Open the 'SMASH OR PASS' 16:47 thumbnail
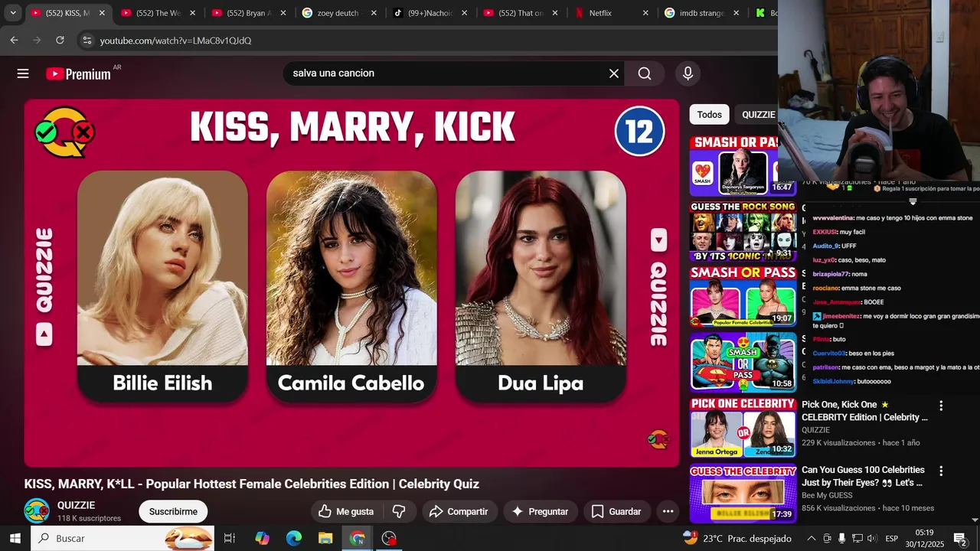980x551 pixels. [x=743, y=166]
